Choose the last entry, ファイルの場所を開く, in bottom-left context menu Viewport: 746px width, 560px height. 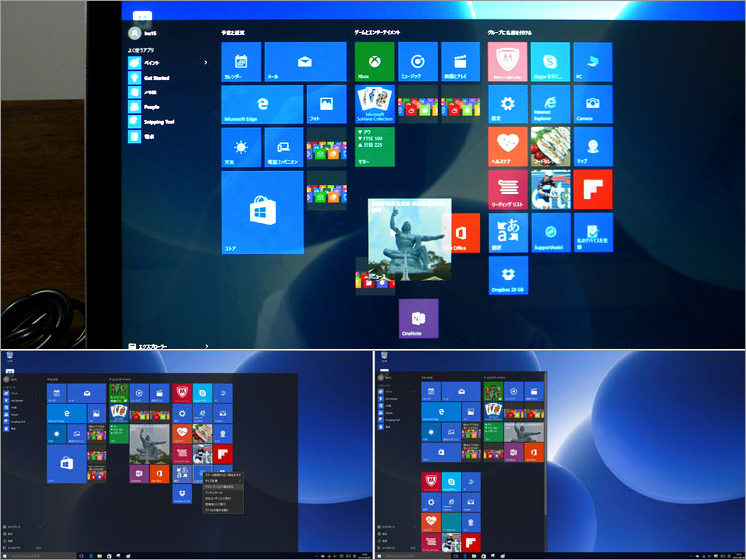tap(223, 510)
